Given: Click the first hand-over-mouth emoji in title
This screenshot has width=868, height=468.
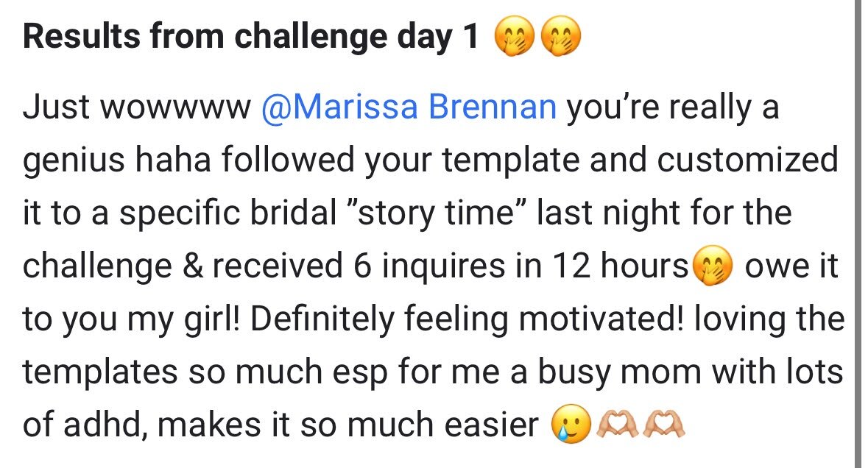Looking at the screenshot, I should [515, 37].
